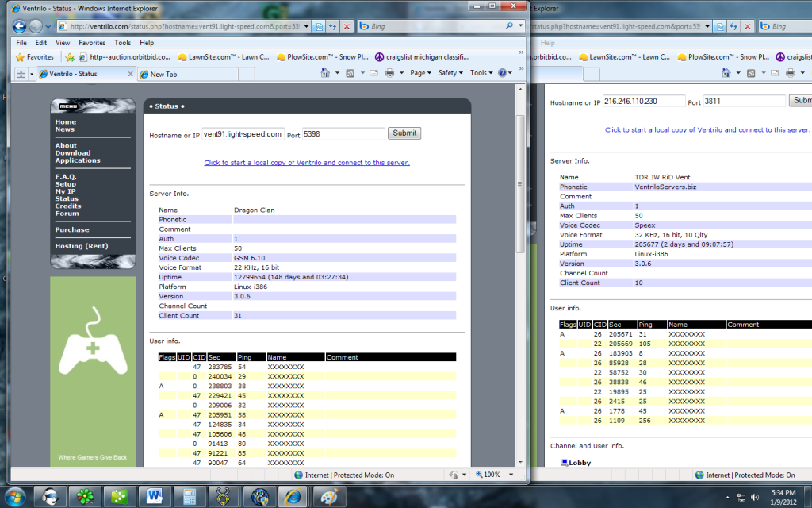Screen dimensions: 812x508
Task: Open Home in the Ventrilo menu
Action: pyautogui.click(x=65, y=121)
